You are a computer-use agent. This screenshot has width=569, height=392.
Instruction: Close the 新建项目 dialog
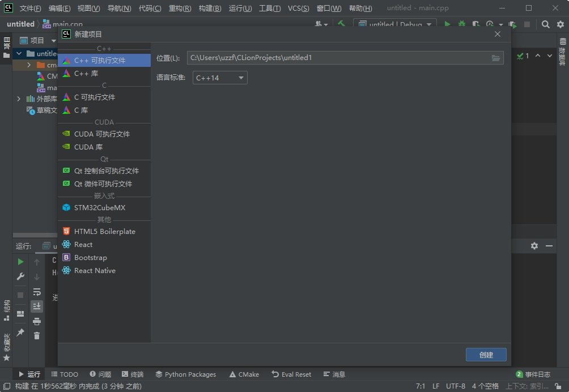[498, 34]
